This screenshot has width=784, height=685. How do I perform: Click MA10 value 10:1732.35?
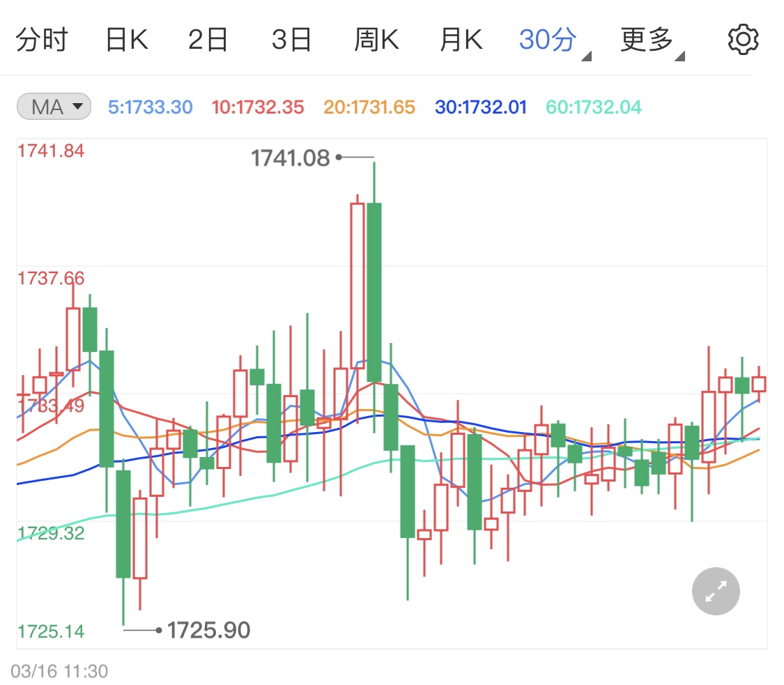(x=257, y=107)
